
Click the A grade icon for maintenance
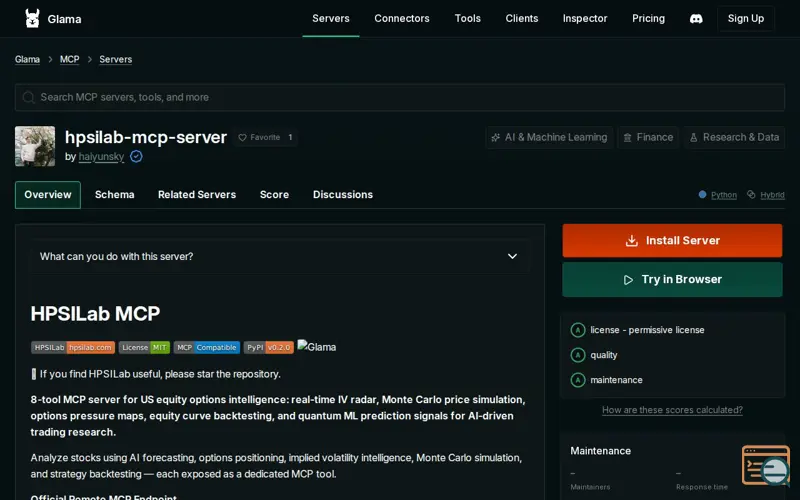(x=578, y=380)
